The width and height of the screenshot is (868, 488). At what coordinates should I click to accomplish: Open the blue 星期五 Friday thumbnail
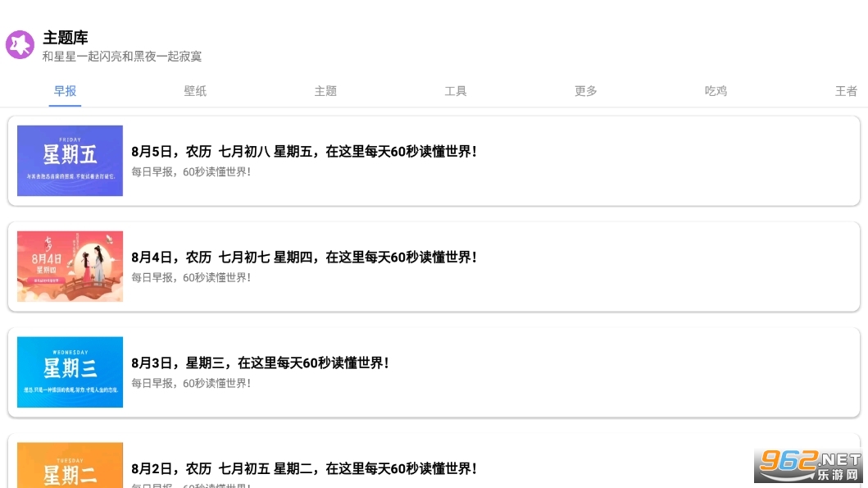(x=70, y=161)
